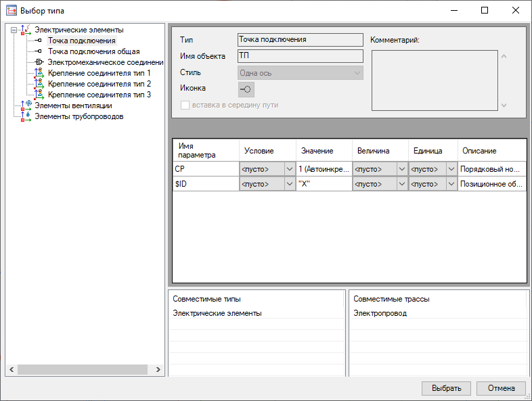This screenshot has width=532, height=401.
Task: Click the Точка подключения общая tree icon
Action: point(39,51)
